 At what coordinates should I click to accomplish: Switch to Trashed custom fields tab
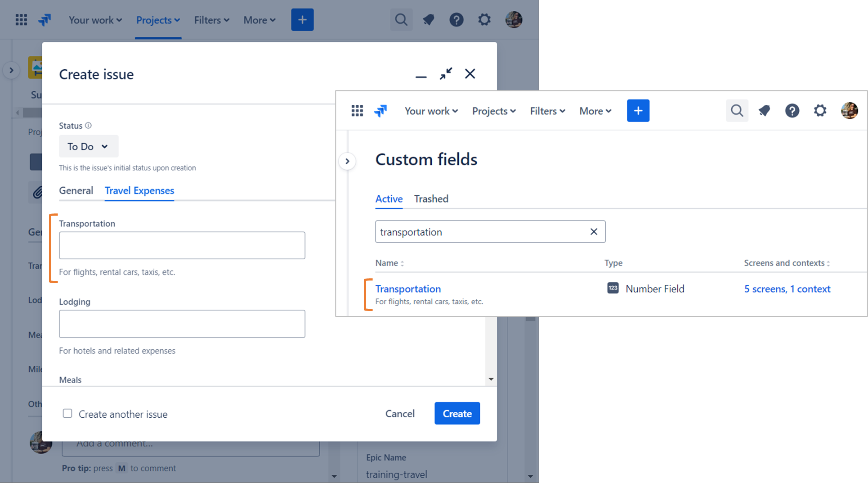point(431,199)
